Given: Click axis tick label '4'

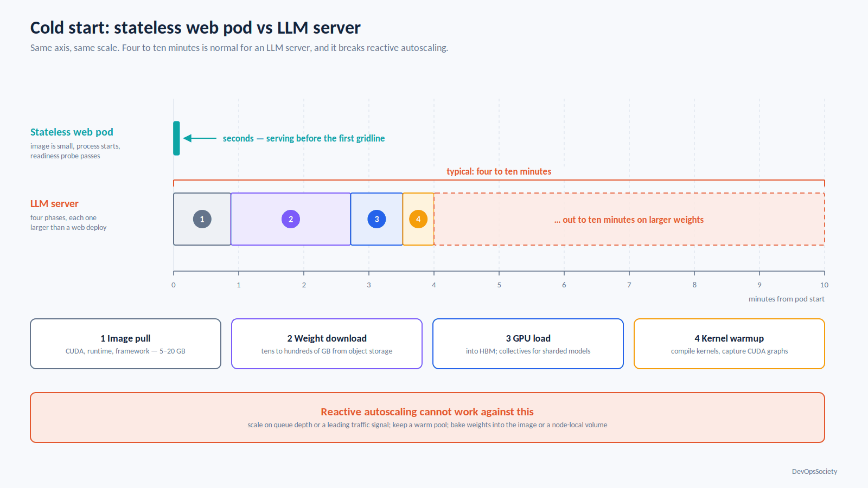Looking at the screenshot, I should coord(434,285).
